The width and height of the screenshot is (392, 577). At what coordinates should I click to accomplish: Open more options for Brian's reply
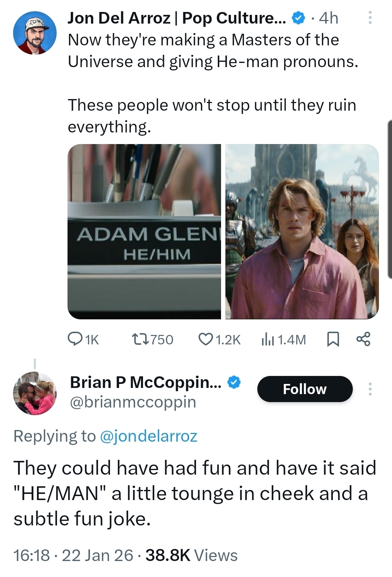[370, 389]
